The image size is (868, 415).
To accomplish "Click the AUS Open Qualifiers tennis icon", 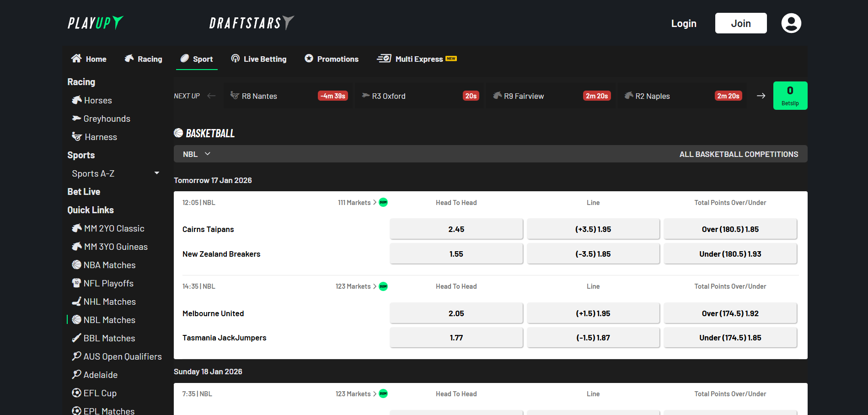I will coord(77,356).
